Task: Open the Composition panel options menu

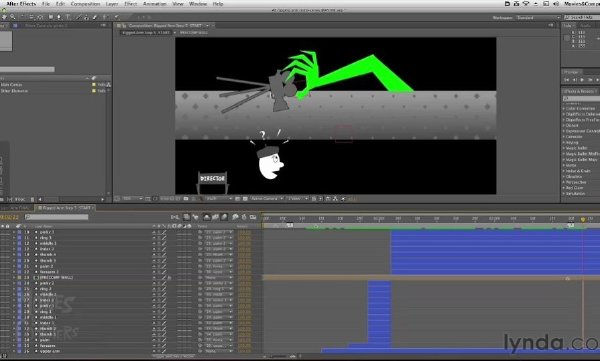Action: (551, 25)
